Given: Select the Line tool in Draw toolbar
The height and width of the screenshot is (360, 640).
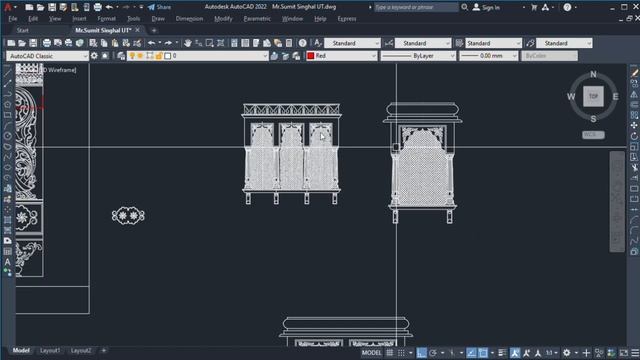Looking at the screenshot, I should click(x=8, y=73).
